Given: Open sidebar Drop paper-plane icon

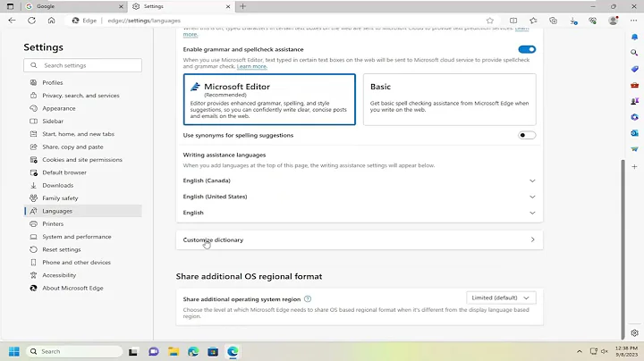Looking at the screenshot, I should [634, 149].
